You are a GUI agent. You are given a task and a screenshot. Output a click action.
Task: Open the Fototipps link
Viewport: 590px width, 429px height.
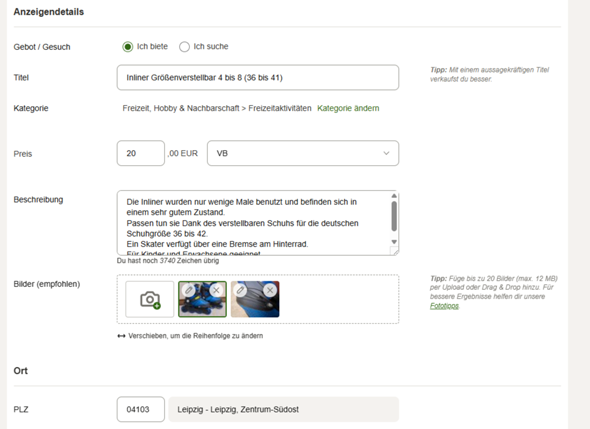click(444, 306)
